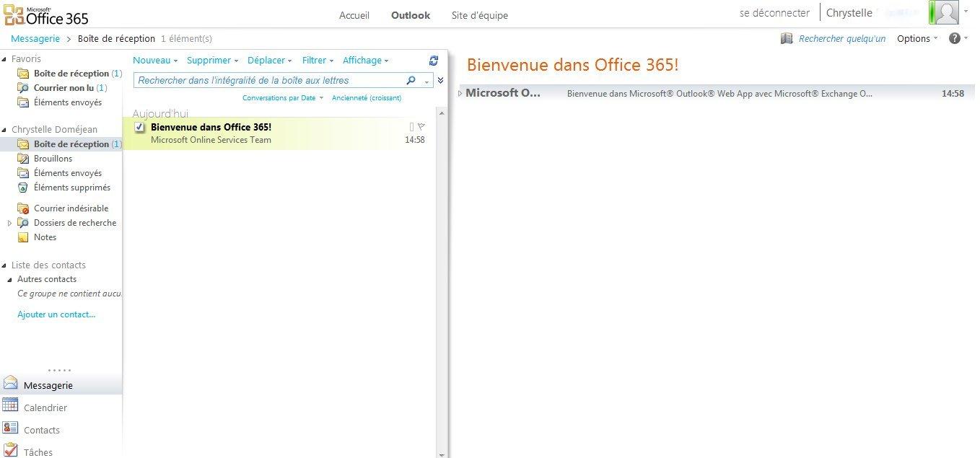Click the Contacts card icon
The width and height of the screenshot is (980, 458).
click(10, 428)
